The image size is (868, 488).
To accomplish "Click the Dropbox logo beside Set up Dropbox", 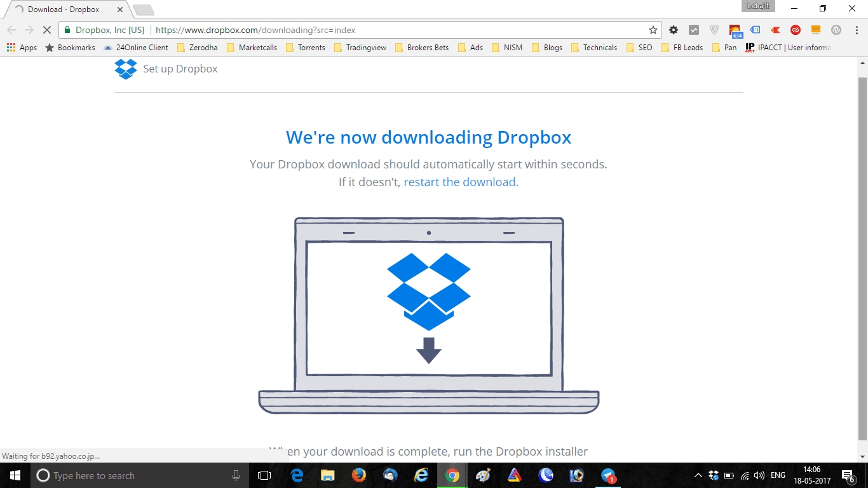I will 126,69.
